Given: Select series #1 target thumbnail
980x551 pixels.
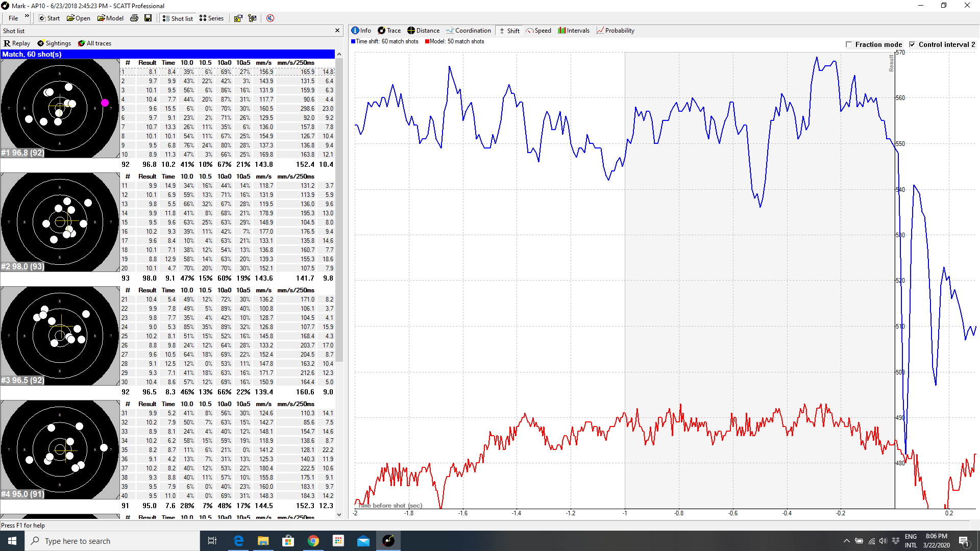Looking at the screenshot, I should point(60,108).
